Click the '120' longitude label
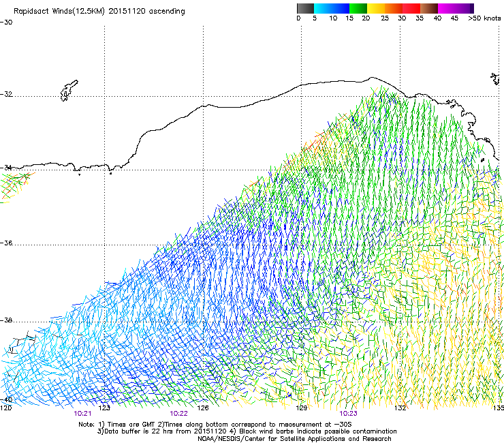Image resolution: width=504 pixels, height=443 pixels. coord(6,408)
